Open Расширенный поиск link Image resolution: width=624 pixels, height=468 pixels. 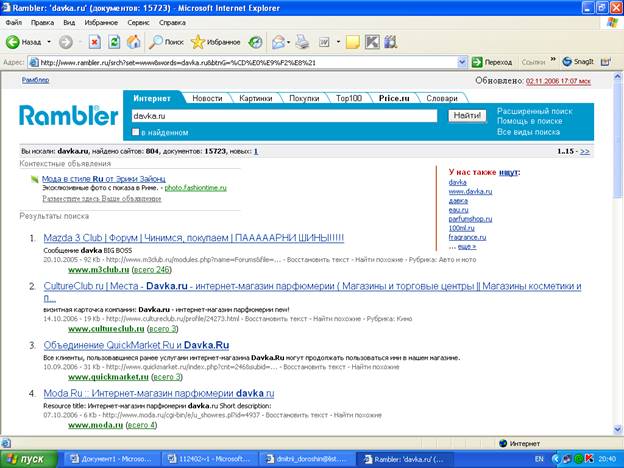point(534,111)
